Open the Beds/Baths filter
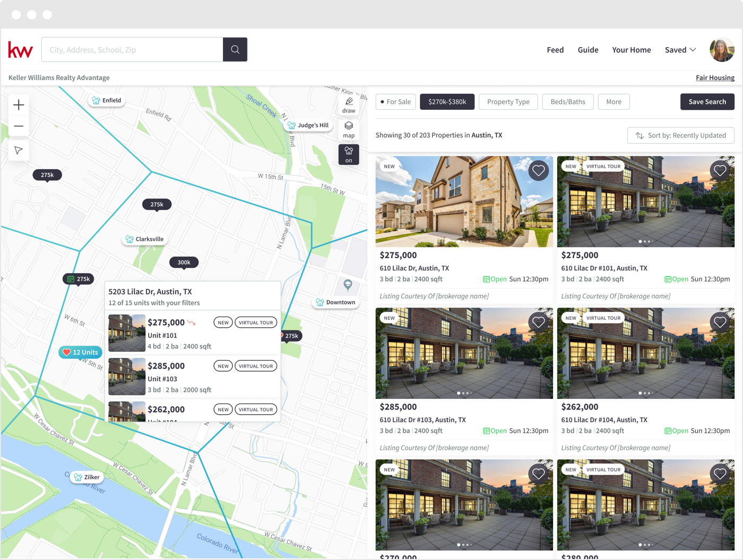This screenshot has width=743, height=560. pos(568,102)
